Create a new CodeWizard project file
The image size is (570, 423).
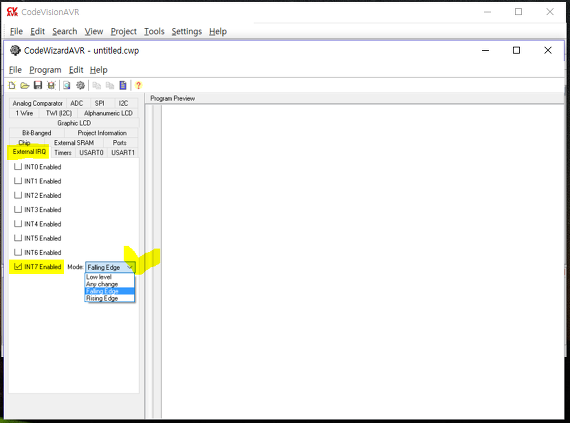[12, 85]
